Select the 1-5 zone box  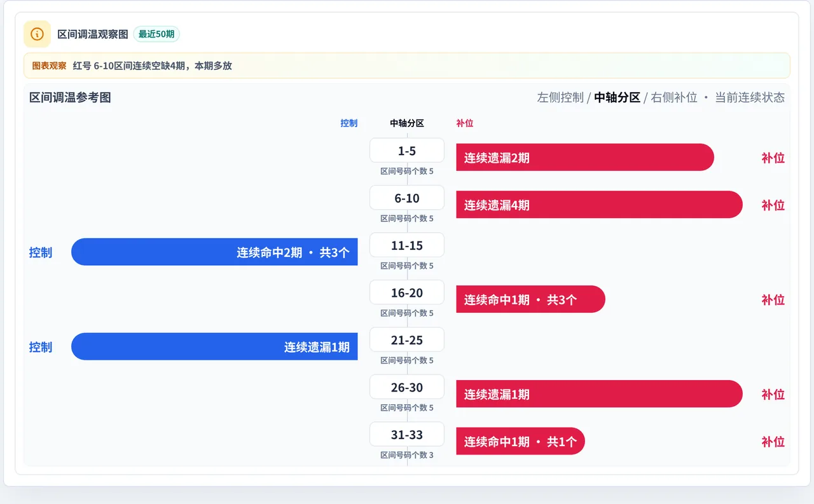click(x=407, y=151)
